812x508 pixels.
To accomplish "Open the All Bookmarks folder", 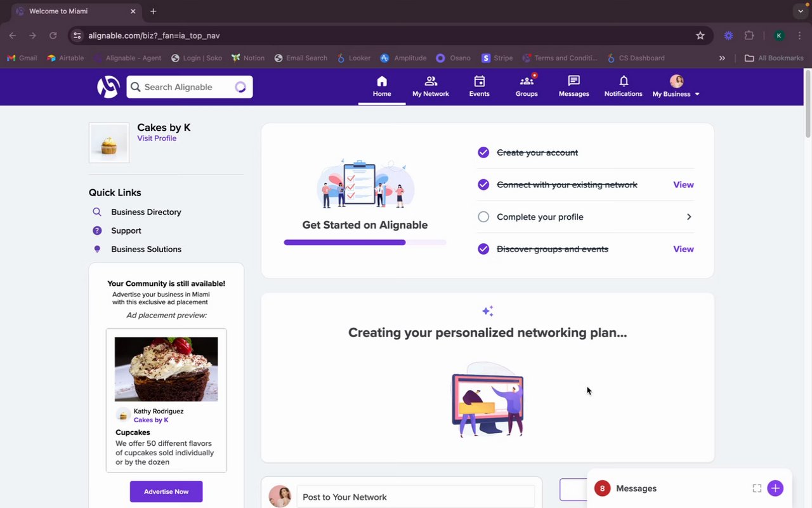I will tap(774, 58).
